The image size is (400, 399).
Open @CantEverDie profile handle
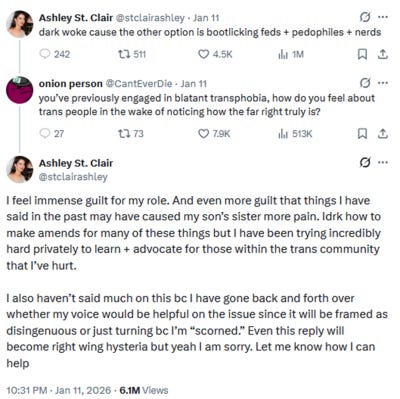tap(139, 83)
